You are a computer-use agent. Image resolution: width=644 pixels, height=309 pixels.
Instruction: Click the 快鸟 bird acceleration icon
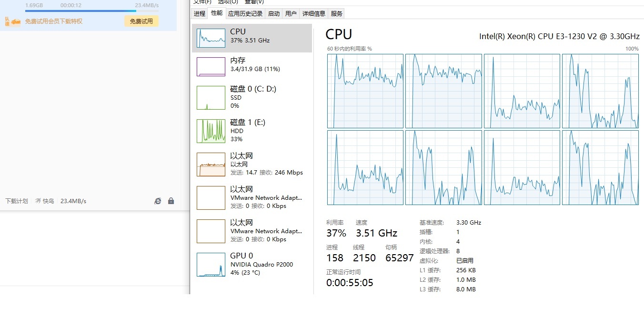pos(38,201)
